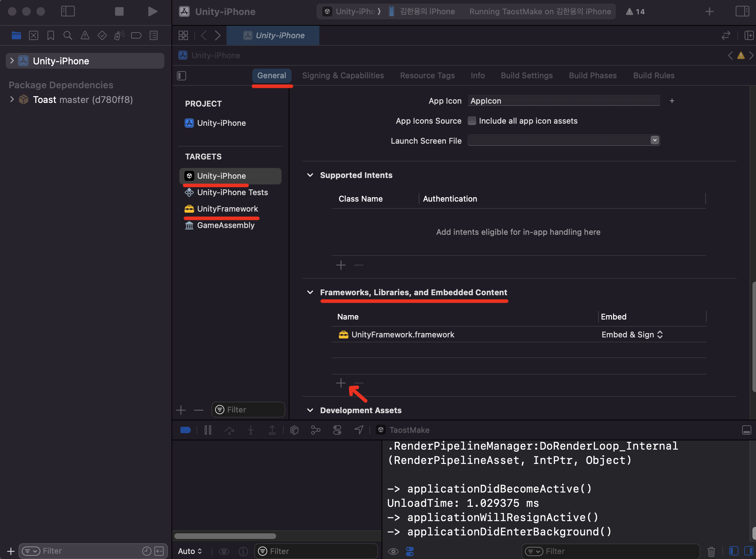Viewport: 756px width, 559px height.
Task: Switch to Signing & Capabilities tab
Action: click(x=343, y=75)
